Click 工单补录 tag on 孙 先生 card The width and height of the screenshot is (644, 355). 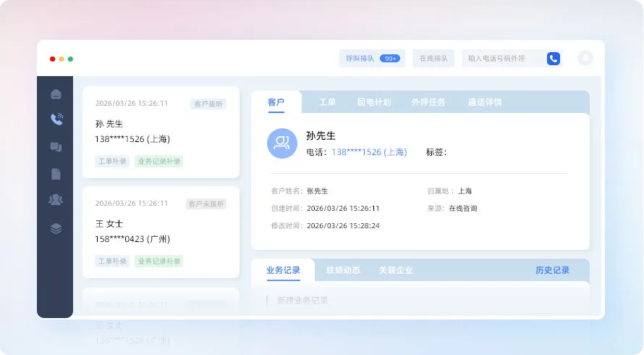click(112, 162)
